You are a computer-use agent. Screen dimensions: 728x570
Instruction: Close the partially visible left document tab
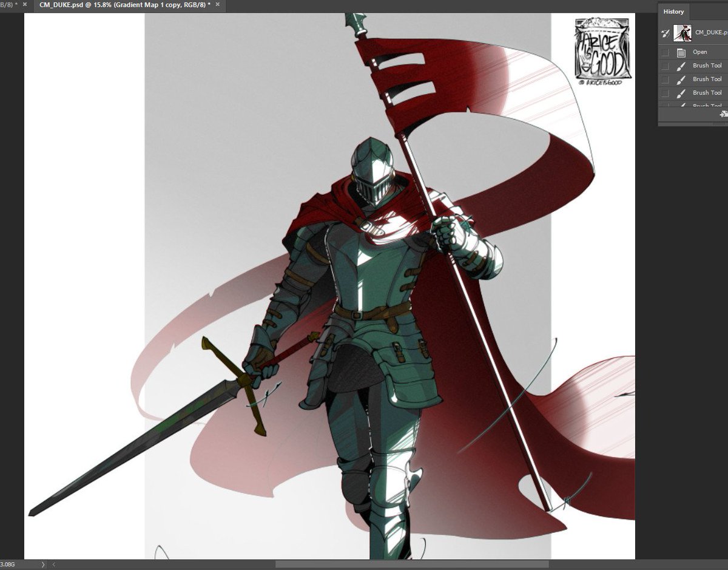pos(25,5)
